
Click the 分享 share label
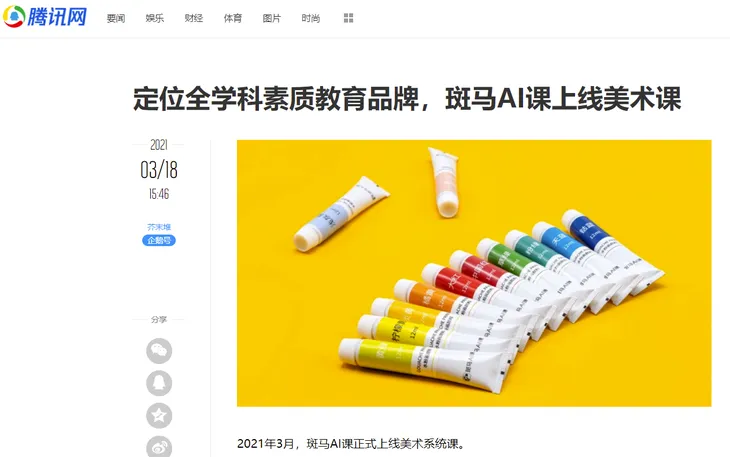(x=159, y=320)
